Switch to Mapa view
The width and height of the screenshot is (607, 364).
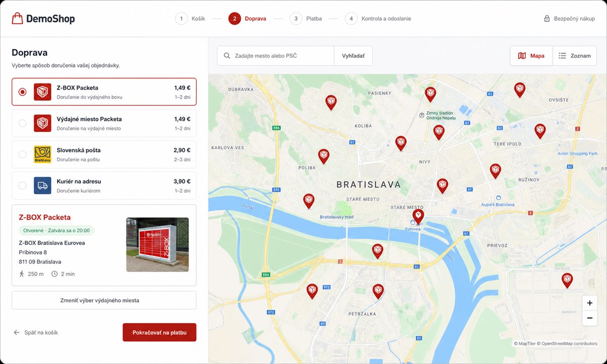[531, 56]
